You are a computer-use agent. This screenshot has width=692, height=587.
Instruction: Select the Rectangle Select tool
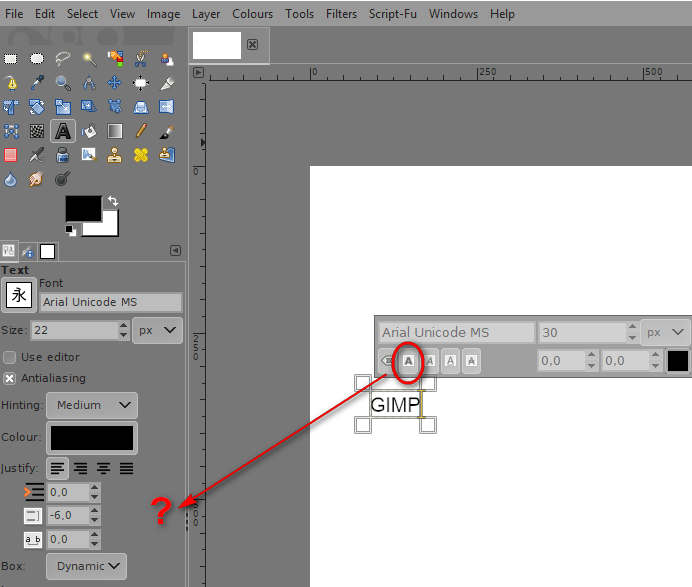[10, 58]
